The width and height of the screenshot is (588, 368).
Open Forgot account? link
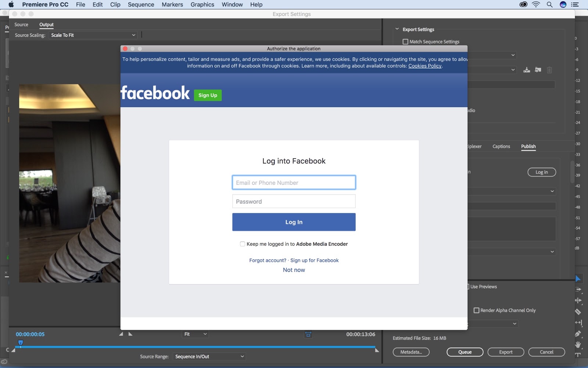click(268, 260)
